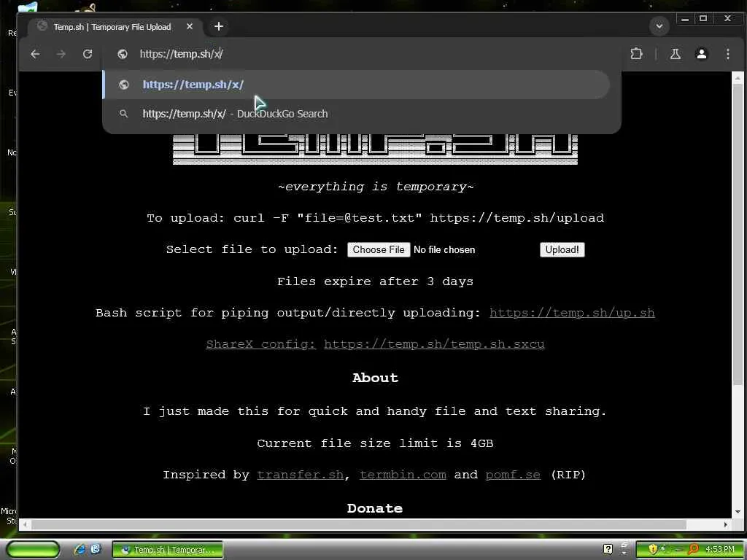Click the 'Files expire after 3 days' text
Screen dimensions: 747x560
(x=376, y=281)
